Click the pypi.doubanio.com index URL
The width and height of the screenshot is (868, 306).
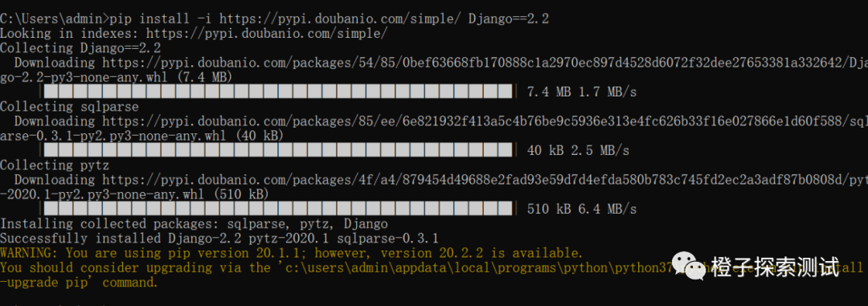pyautogui.click(x=267, y=34)
